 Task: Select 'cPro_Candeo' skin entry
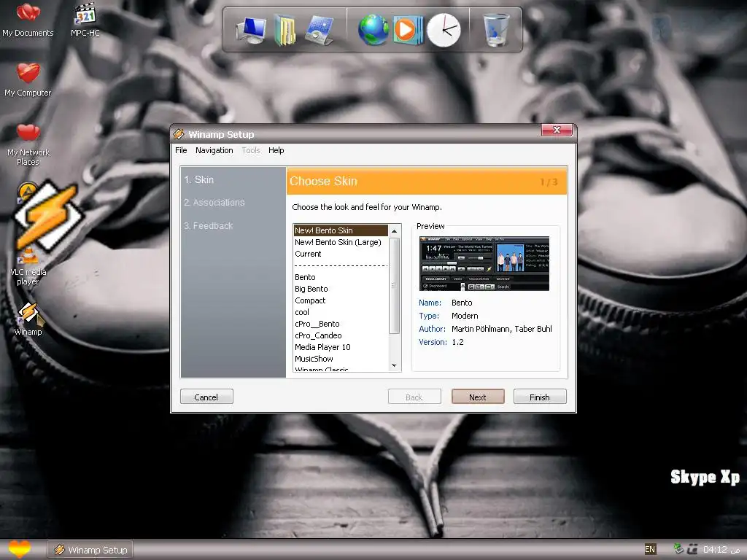pyautogui.click(x=341, y=335)
